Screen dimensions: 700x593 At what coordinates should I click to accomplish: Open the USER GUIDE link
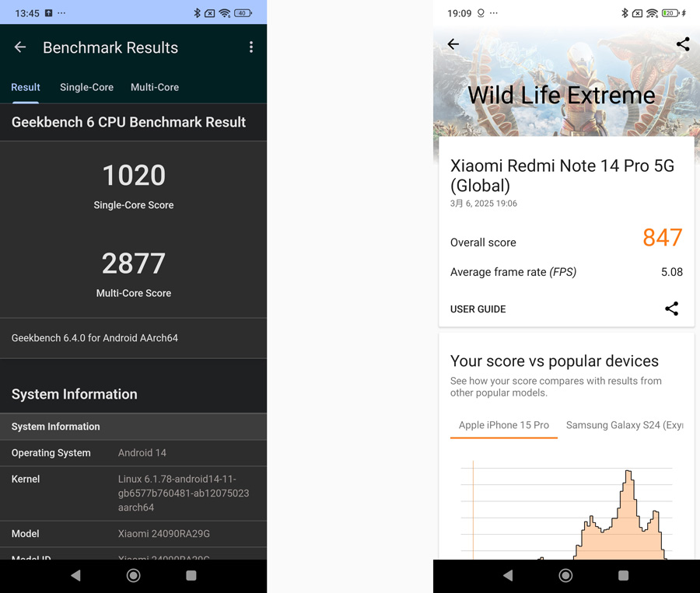(x=478, y=309)
